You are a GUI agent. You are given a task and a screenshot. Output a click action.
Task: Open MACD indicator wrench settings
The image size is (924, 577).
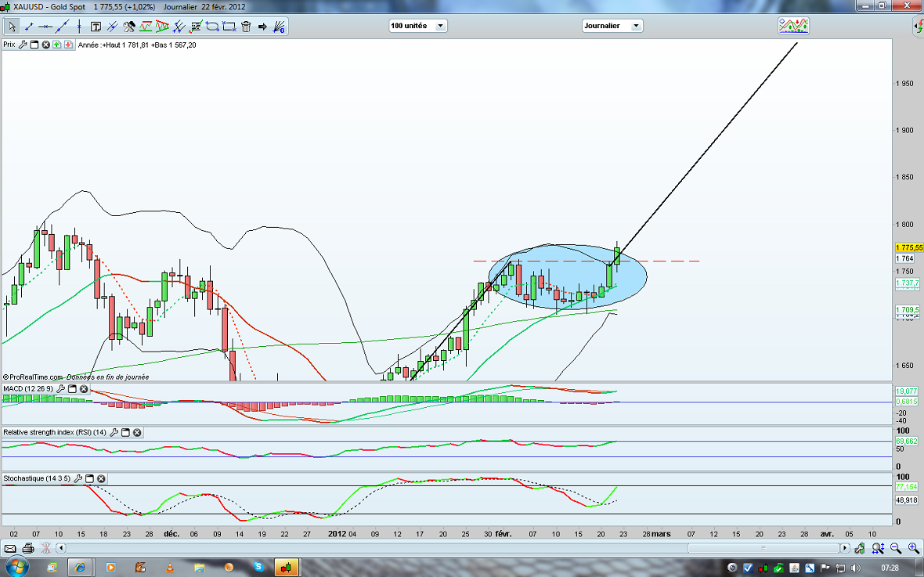60,389
